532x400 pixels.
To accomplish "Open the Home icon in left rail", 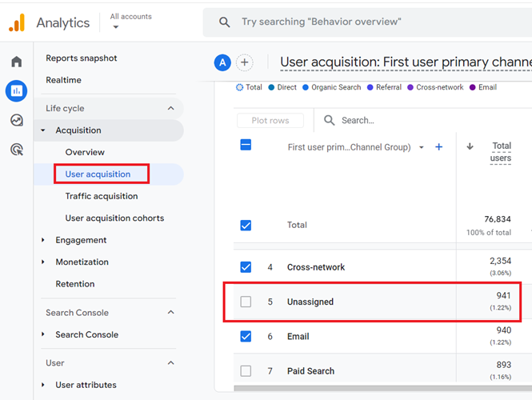I will tap(16, 62).
